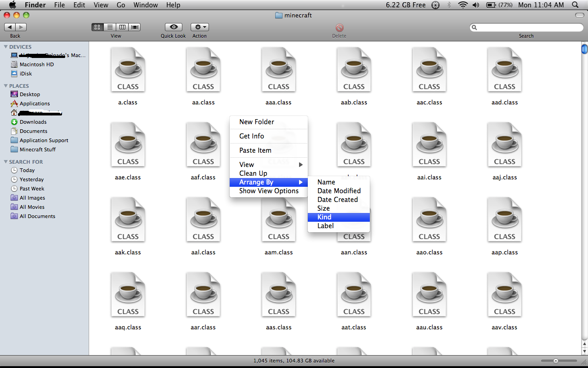
Task: Open Spotlight search magnifier
Action: tap(575, 5)
